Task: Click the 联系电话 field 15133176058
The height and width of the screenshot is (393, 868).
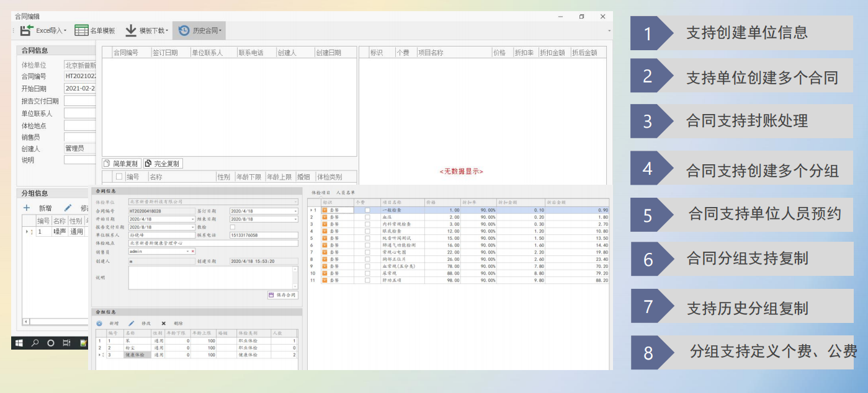Action: click(264, 236)
